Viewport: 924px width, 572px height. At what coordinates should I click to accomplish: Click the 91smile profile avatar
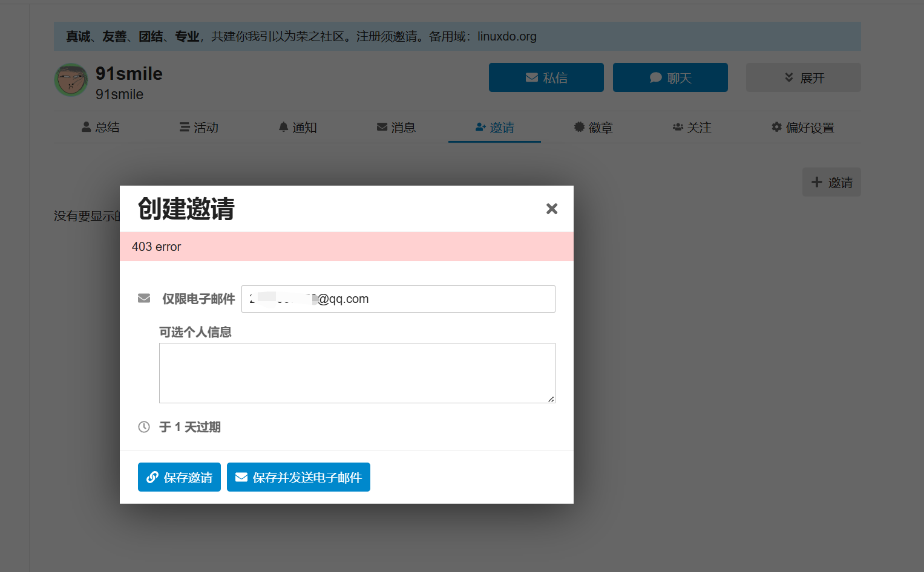pos(71,80)
